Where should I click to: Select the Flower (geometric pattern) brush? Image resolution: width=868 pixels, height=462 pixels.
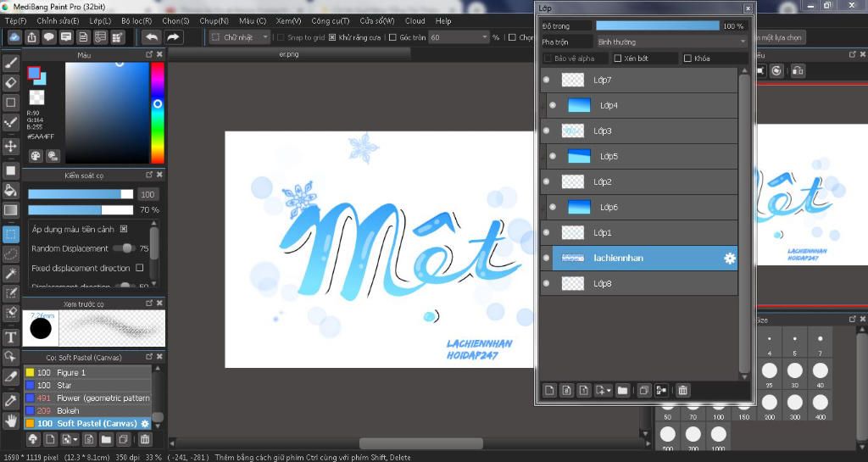tap(87, 398)
